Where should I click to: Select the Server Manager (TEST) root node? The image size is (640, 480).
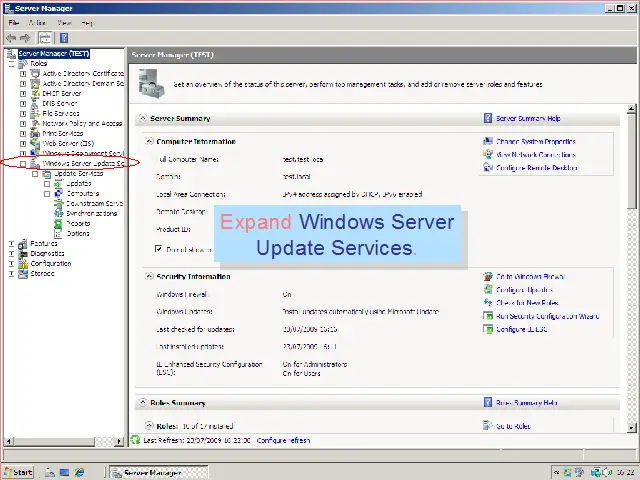tap(53, 53)
